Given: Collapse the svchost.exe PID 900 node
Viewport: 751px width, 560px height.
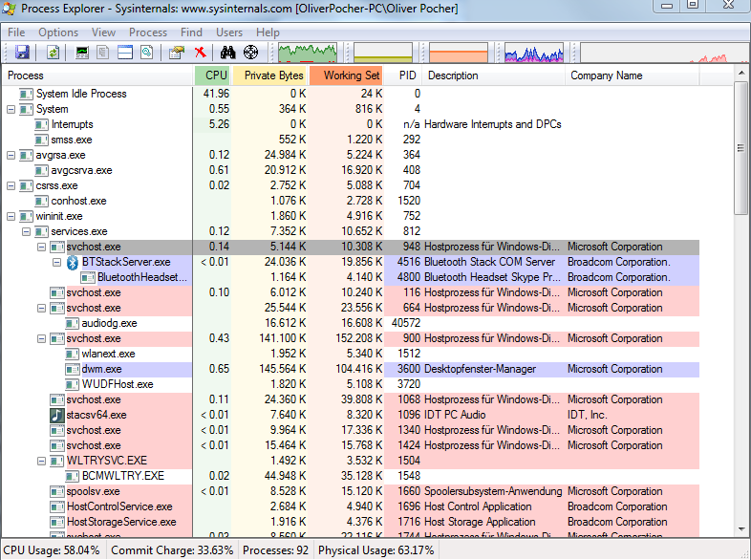Looking at the screenshot, I should [x=42, y=338].
